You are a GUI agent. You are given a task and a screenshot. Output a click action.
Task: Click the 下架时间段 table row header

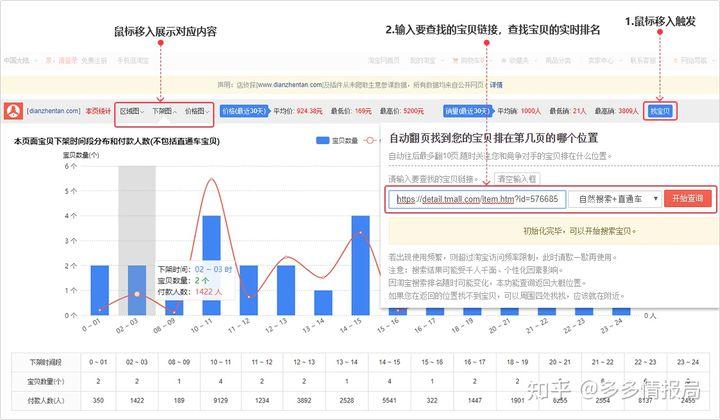coord(46,362)
